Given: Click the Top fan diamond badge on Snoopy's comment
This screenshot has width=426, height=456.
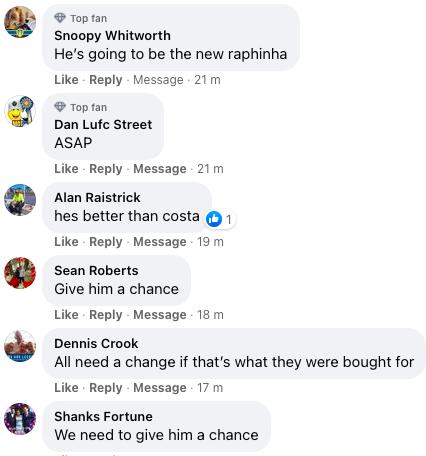Looking at the screenshot, I should 60,18.
